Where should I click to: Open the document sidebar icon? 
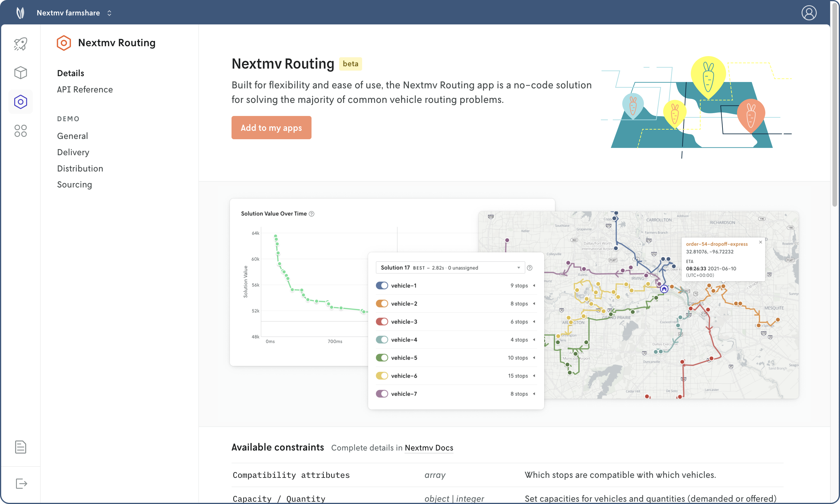pos(20,447)
